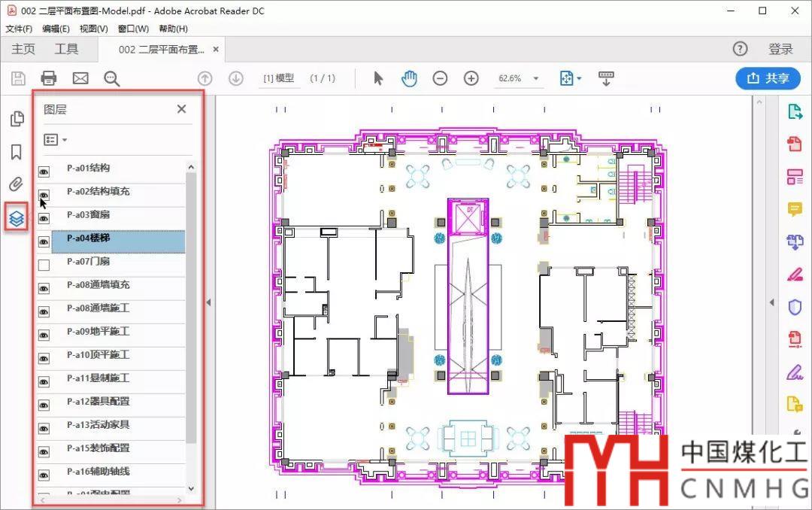
Task: Open the Attachments paperclip panel
Action: pos(17,184)
